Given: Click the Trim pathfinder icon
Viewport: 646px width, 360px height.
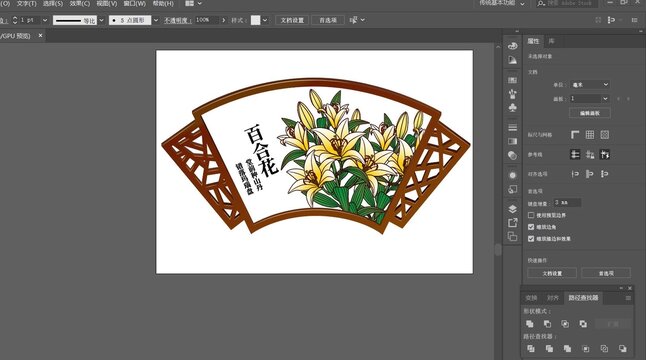Looking at the screenshot, I should pos(549,348).
